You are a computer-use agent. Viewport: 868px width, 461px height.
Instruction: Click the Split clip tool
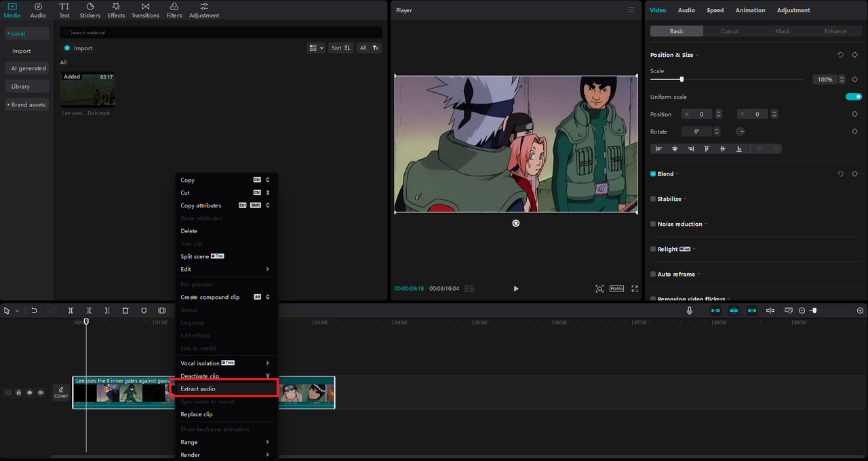pos(71,310)
